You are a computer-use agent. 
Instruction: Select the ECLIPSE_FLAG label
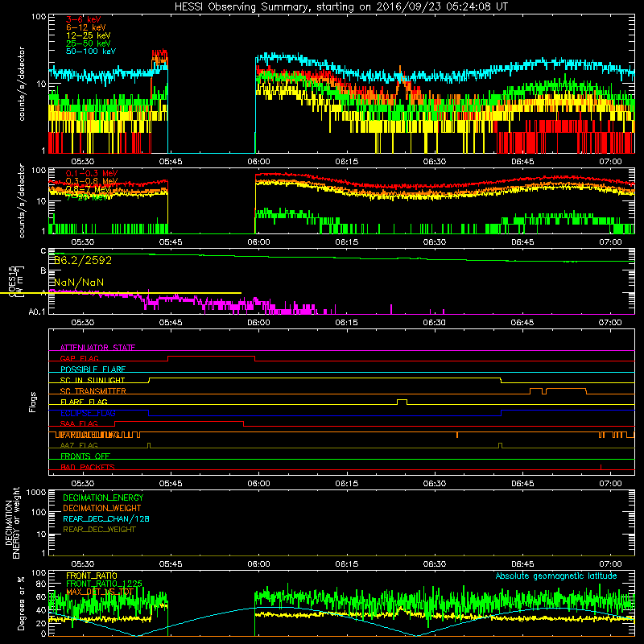[88, 413]
